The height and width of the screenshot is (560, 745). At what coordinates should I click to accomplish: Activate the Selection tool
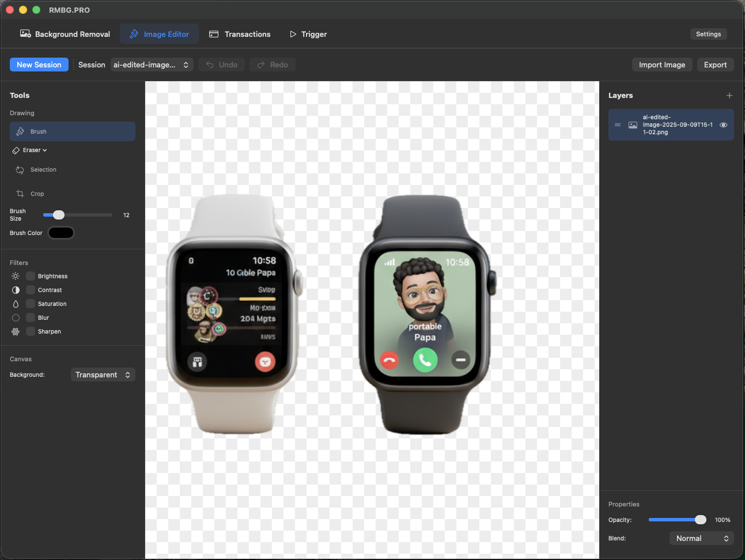(x=43, y=170)
